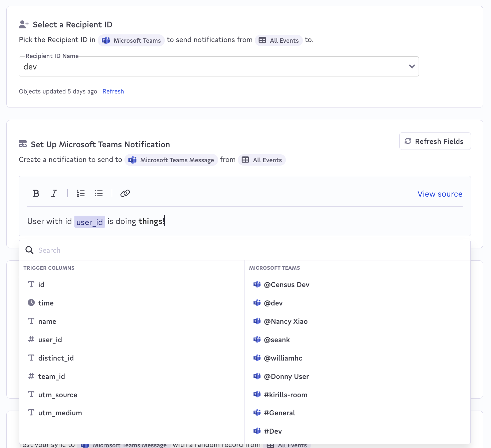
Task: Click the user_id variable chip in message
Action: (x=89, y=222)
